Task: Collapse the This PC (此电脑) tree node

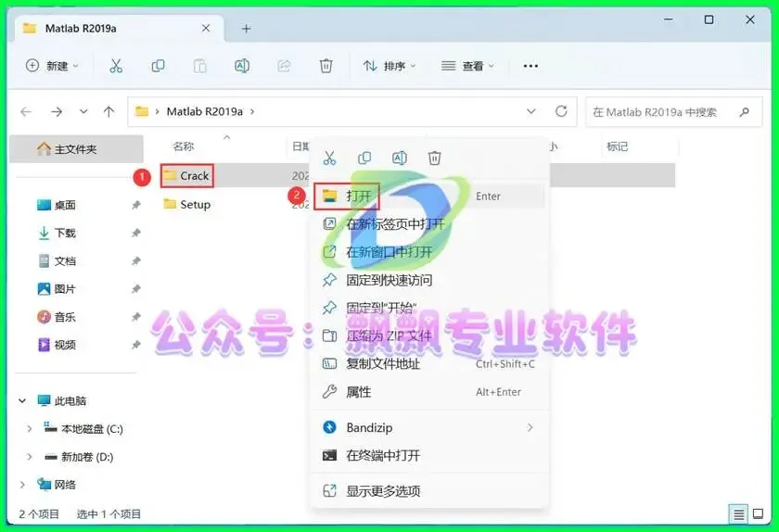Action: pos(22,400)
